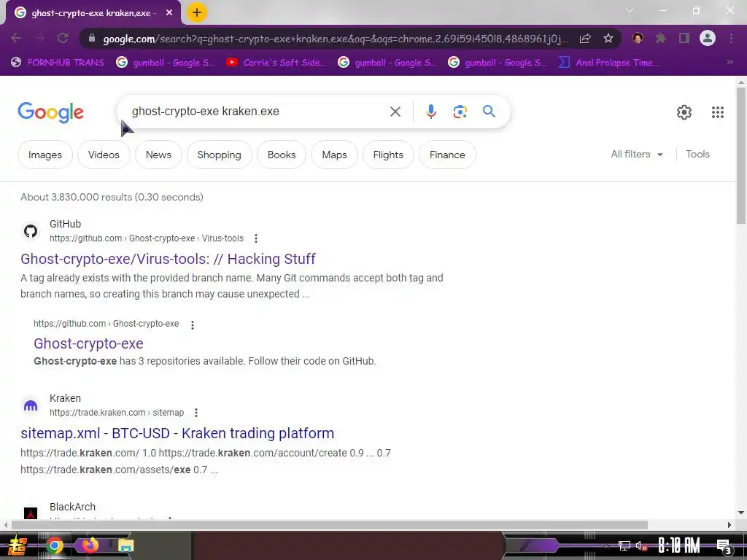Open the search Tools options
Viewport: 747px width, 560px height.
pyautogui.click(x=697, y=155)
